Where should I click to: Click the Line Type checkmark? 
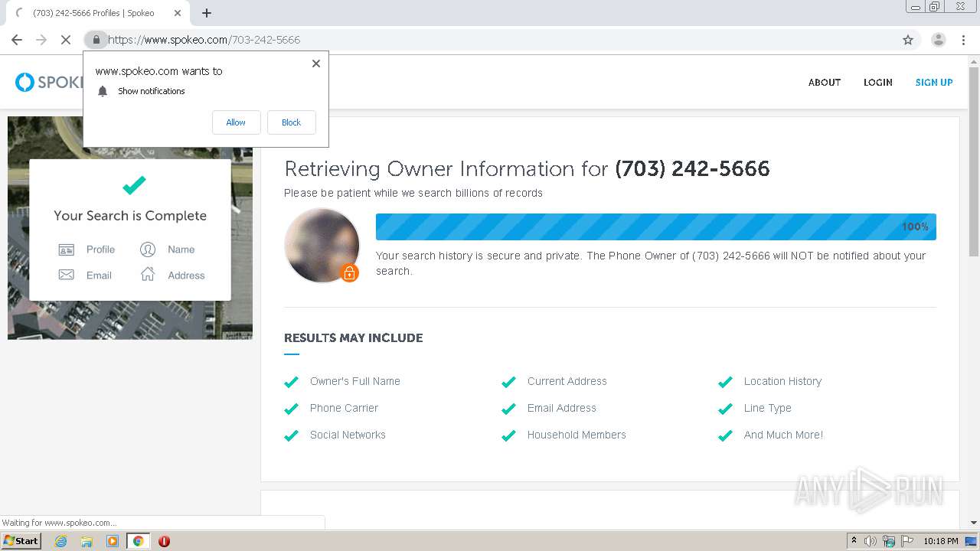725,409
